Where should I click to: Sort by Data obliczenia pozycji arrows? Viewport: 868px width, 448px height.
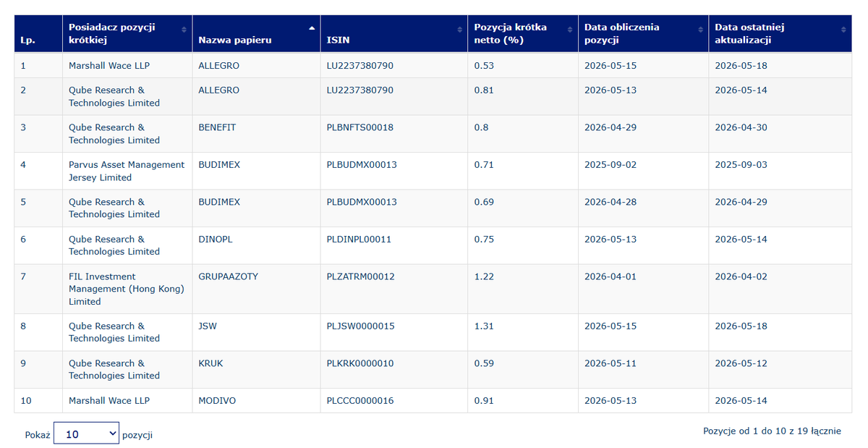point(700,30)
